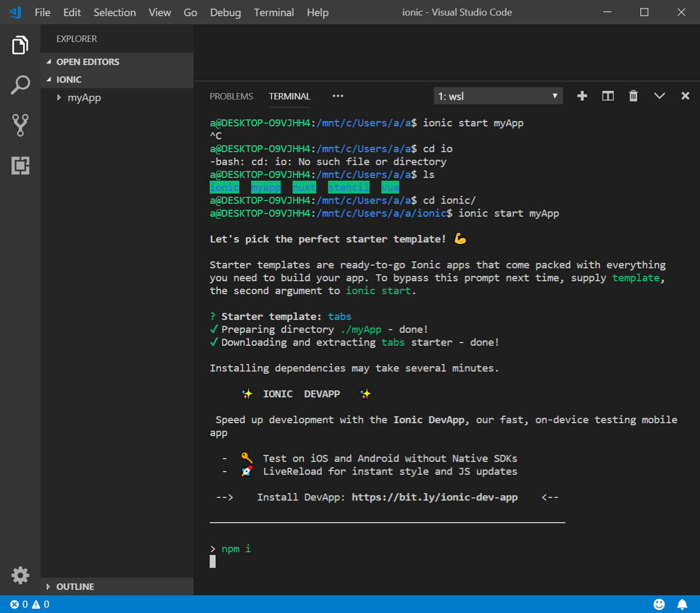
Task: Open the notifications bell in status bar
Action: click(x=682, y=604)
